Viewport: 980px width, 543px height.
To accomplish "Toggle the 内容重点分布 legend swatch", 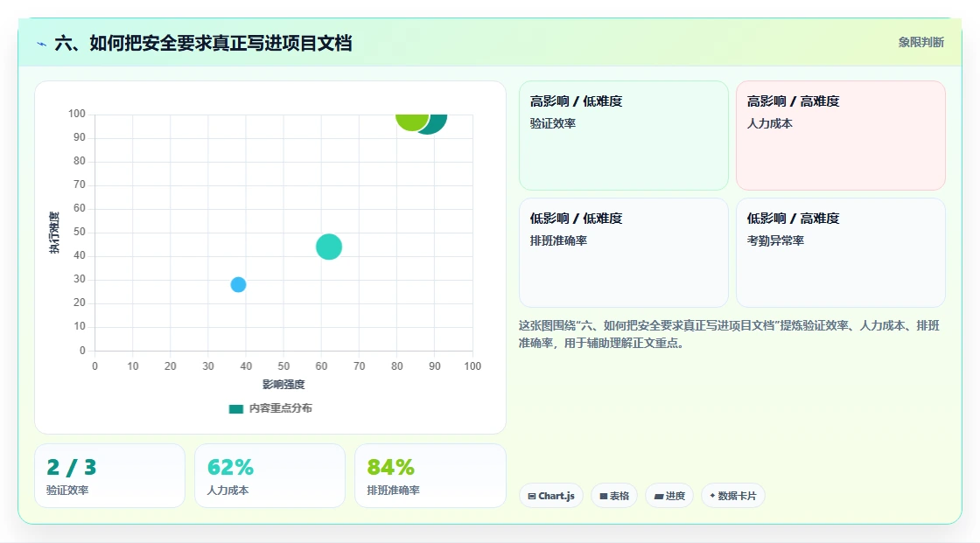I will click(235, 408).
